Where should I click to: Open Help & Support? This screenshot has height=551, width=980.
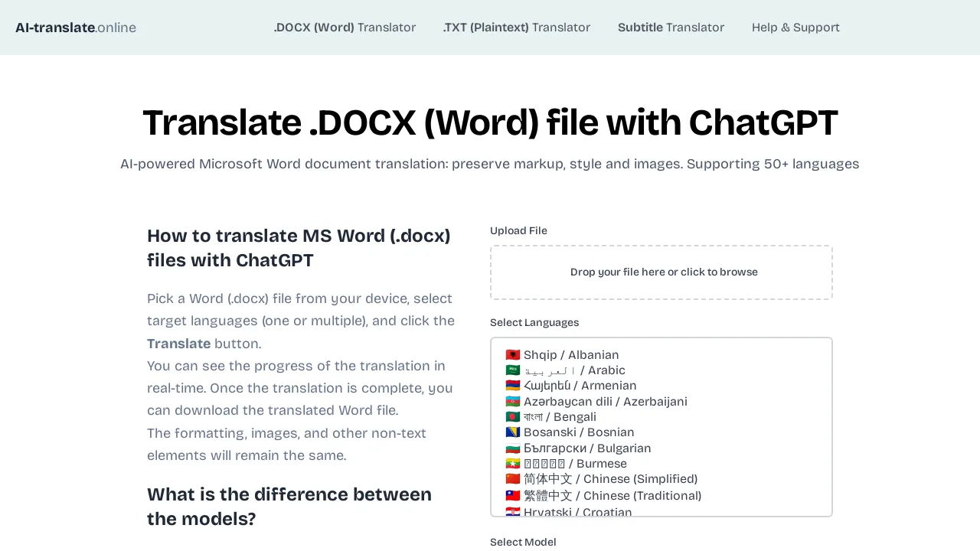pos(795,28)
